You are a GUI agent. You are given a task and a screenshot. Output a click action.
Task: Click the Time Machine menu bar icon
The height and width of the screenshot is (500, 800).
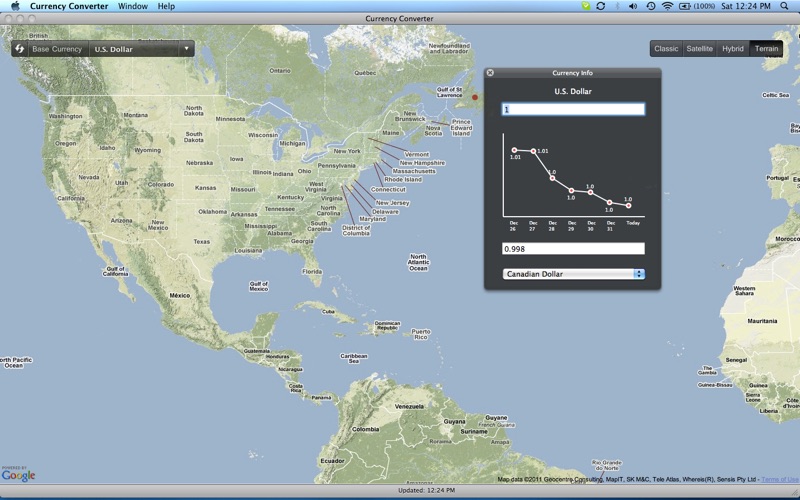[x=651, y=6]
